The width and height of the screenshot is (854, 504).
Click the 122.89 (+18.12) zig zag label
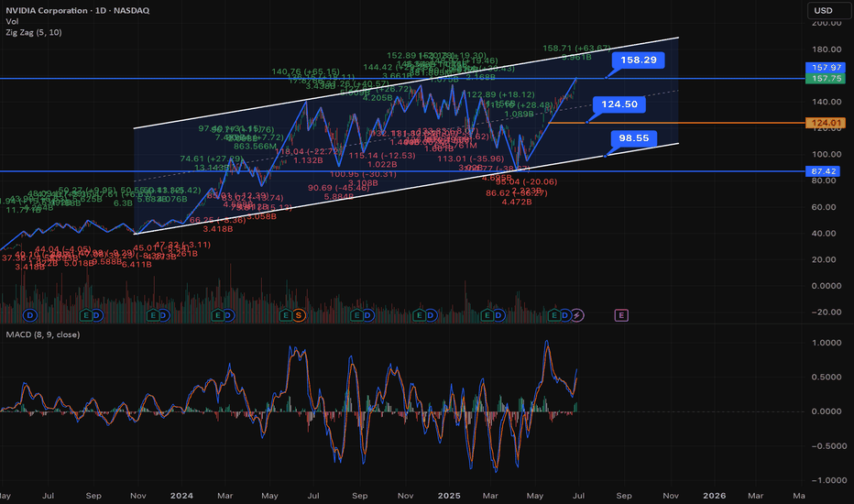(x=500, y=94)
